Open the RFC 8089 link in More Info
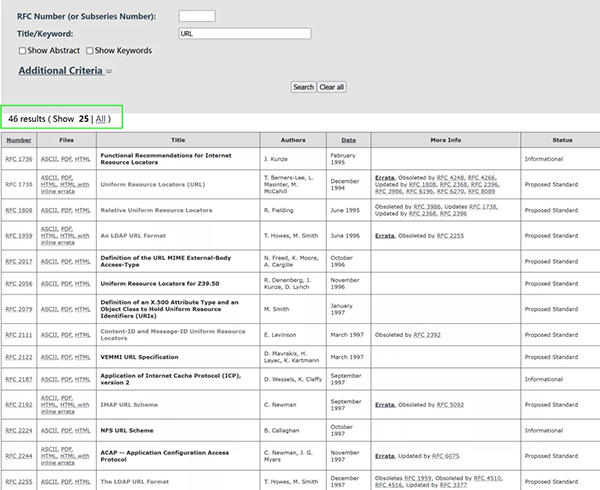The width and height of the screenshot is (600, 490). [x=481, y=191]
